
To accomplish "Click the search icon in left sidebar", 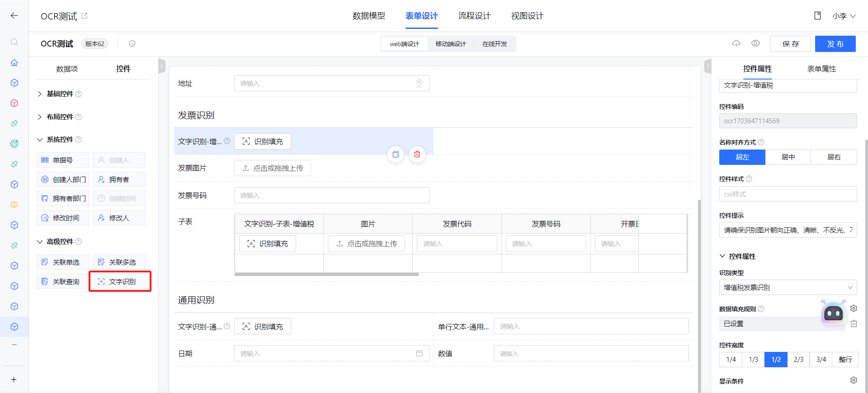I will (x=14, y=42).
